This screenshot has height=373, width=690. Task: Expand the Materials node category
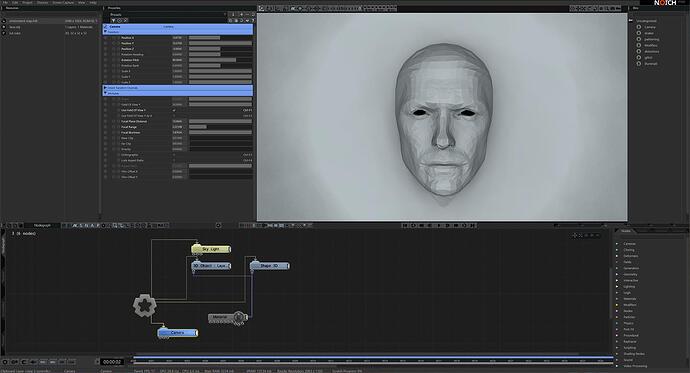(x=617, y=299)
